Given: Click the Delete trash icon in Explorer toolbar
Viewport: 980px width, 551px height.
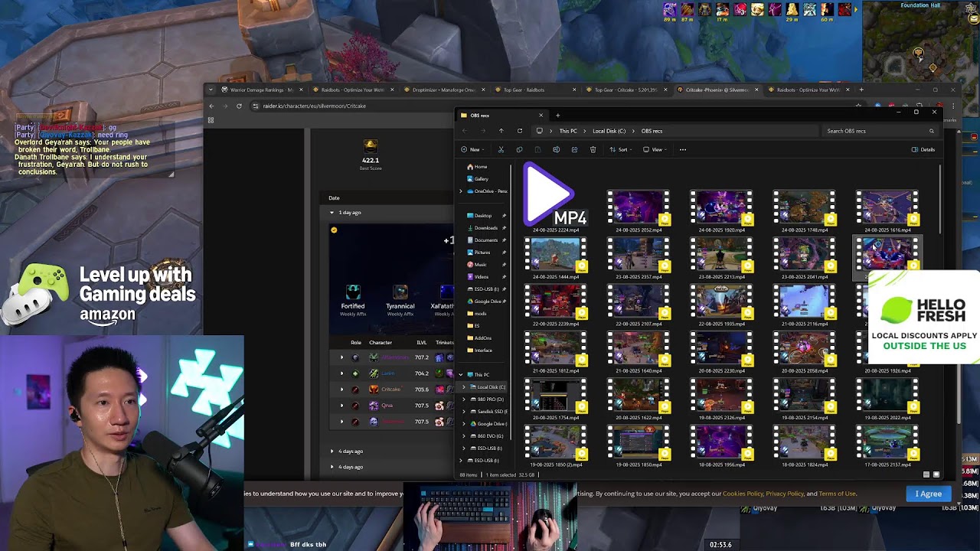Looking at the screenshot, I should click(593, 150).
